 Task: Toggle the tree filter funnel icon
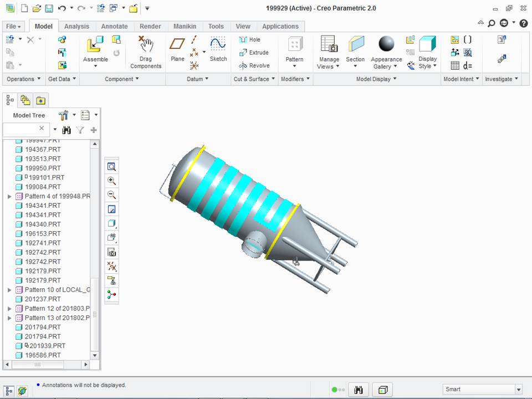80,130
